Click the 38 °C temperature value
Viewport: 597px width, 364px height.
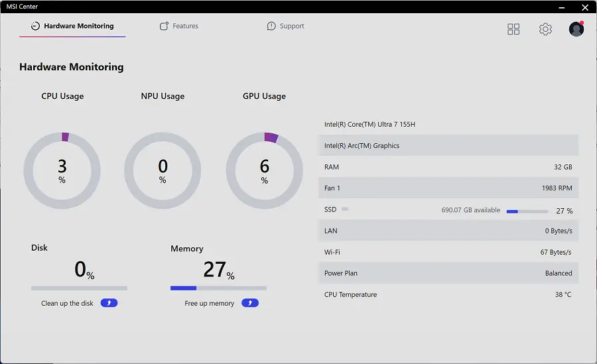click(x=563, y=294)
